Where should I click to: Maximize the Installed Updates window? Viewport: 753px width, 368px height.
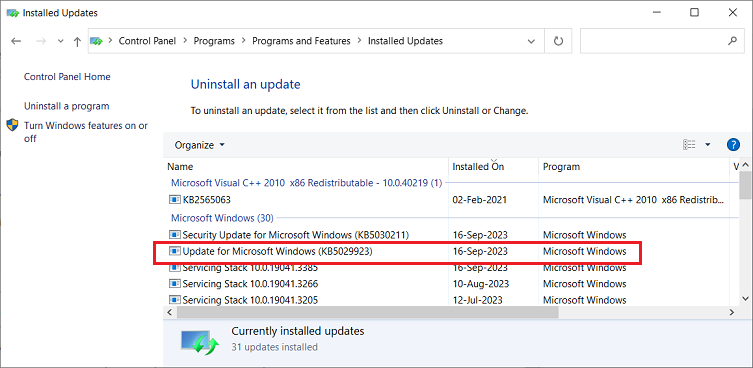pos(694,12)
